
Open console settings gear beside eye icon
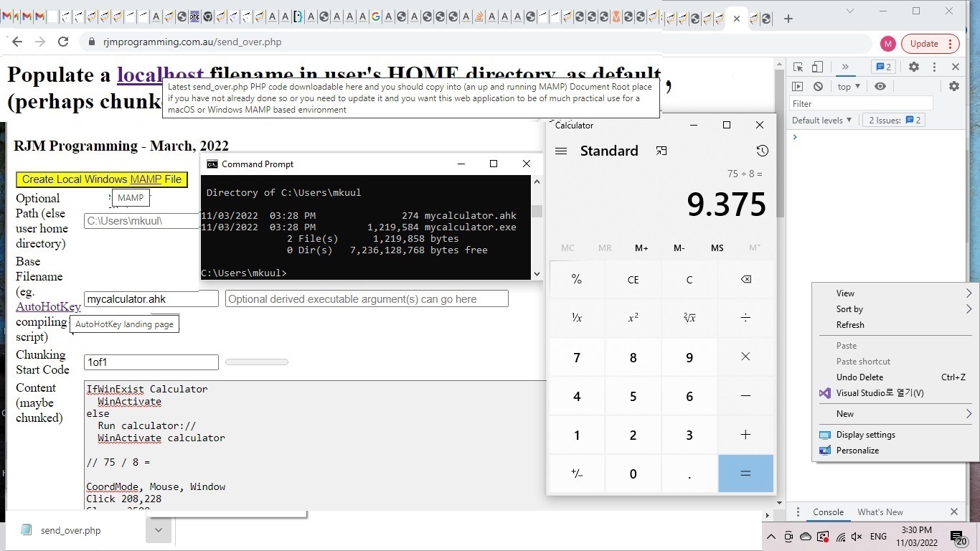point(954,86)
